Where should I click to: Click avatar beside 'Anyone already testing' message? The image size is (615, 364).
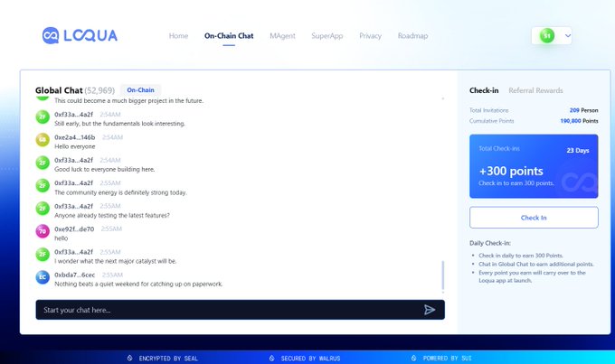click(x=43, y=209)
